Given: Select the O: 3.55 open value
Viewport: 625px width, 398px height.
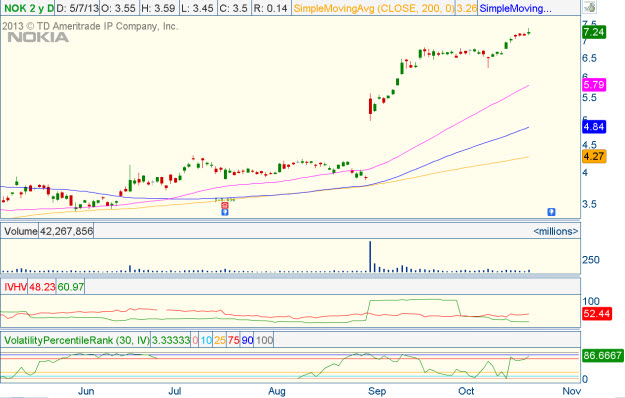Looking at the screenshot, I should coord(118,8).
